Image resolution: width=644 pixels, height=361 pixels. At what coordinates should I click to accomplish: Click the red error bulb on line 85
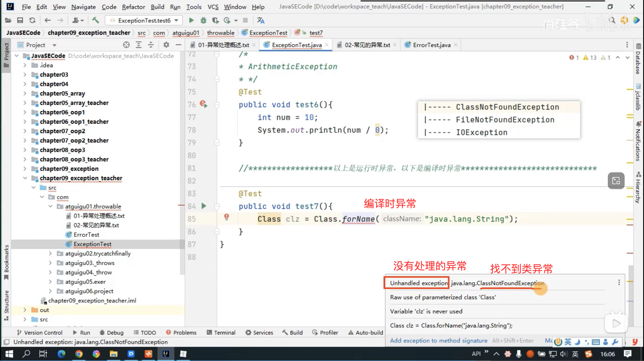(x=226, y=217)
